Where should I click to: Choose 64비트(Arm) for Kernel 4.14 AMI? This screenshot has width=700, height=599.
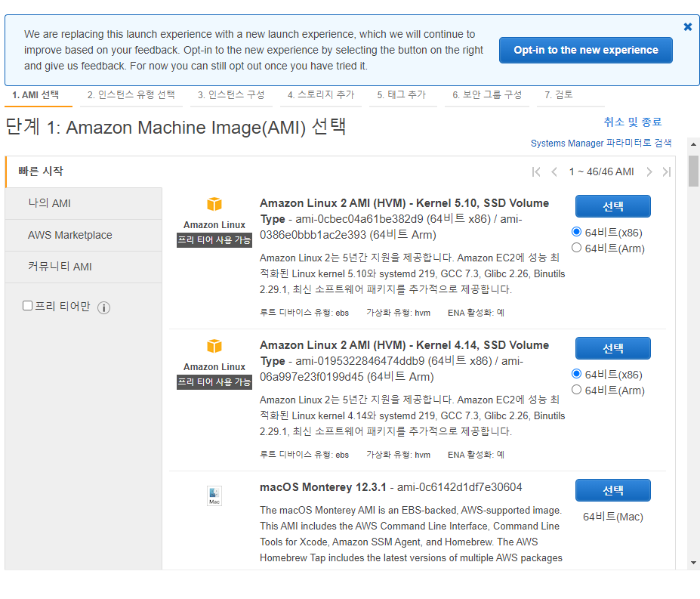click(577, 390)
